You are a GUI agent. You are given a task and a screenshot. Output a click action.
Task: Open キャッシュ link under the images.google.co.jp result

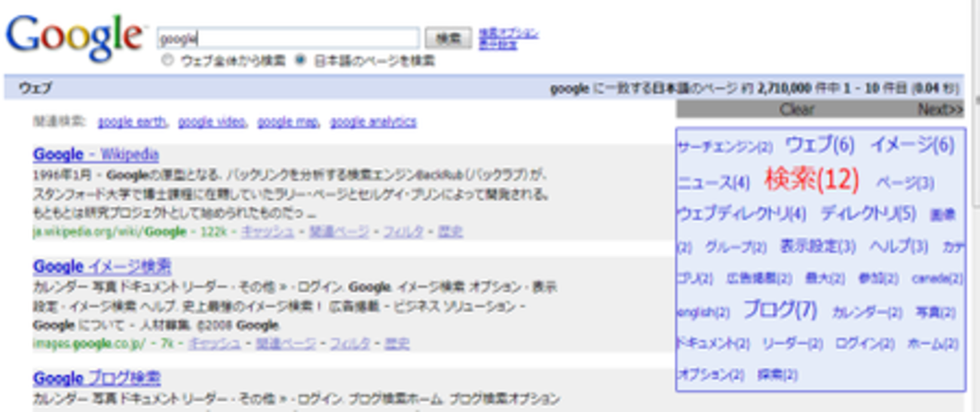(214, 343)
